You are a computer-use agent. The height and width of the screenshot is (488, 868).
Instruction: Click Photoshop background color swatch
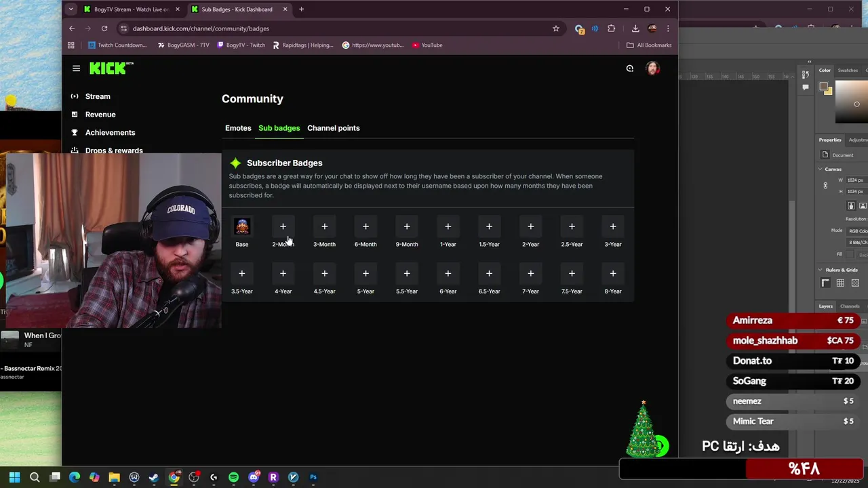[x=828, y=91]
